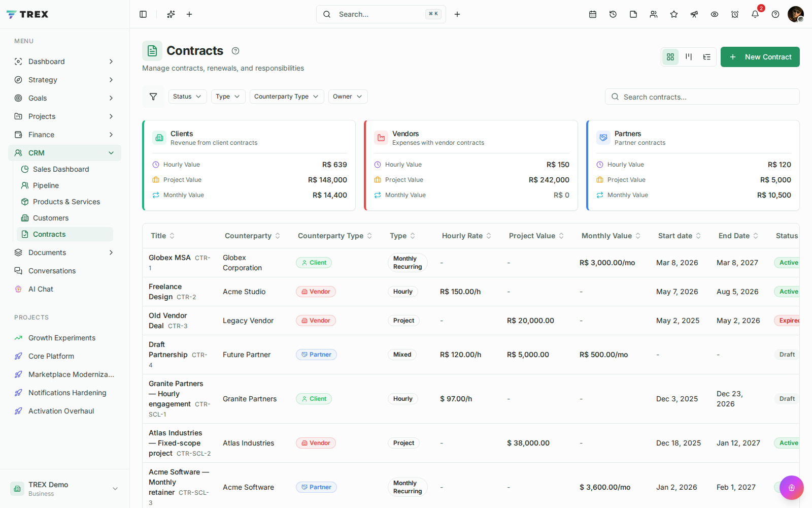
Task: Sort by Hourly Rate column
Action: (x=467, y=236)
